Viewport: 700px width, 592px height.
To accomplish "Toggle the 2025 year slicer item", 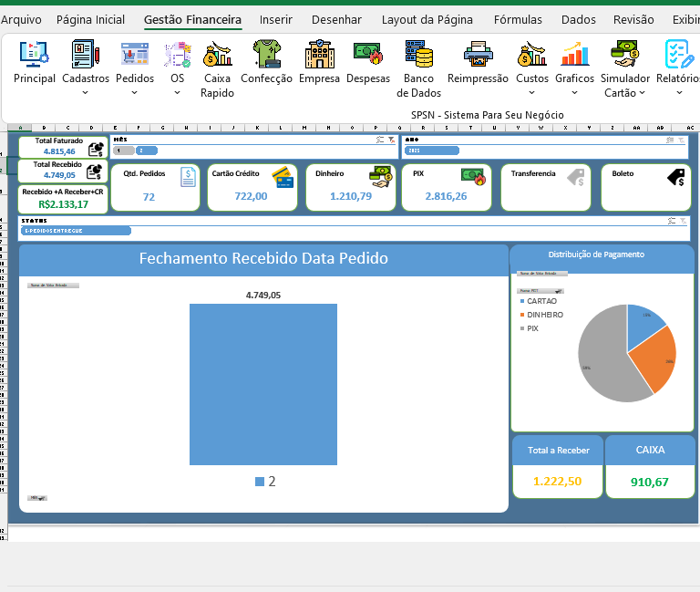I will coord(432,151).
